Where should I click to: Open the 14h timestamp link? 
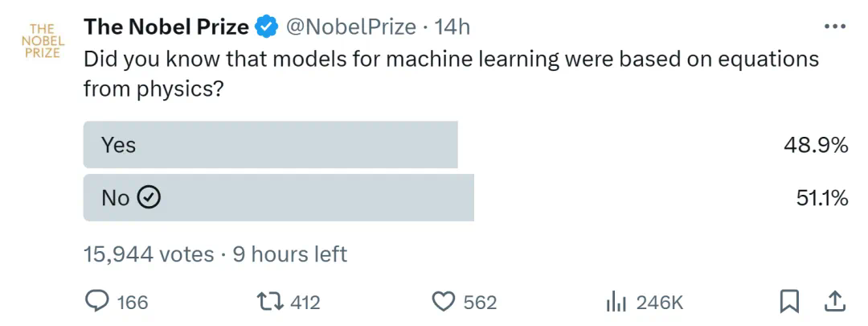click(452, 27)
